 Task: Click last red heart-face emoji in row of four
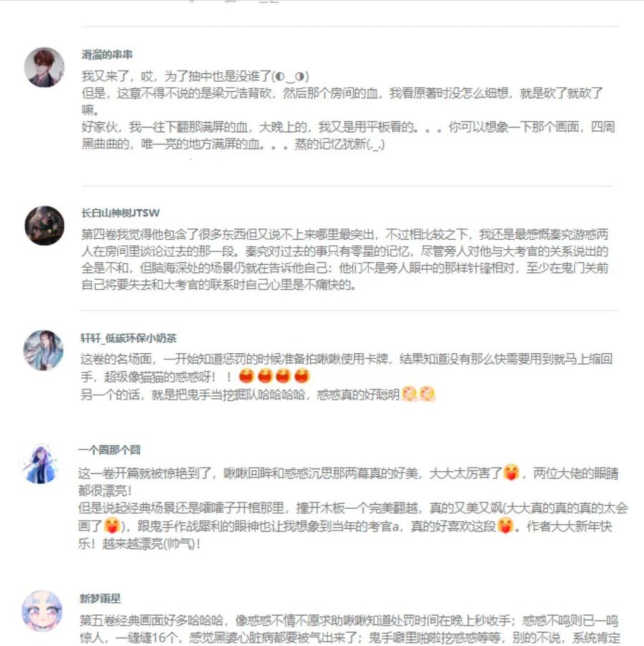pos(302,376)
